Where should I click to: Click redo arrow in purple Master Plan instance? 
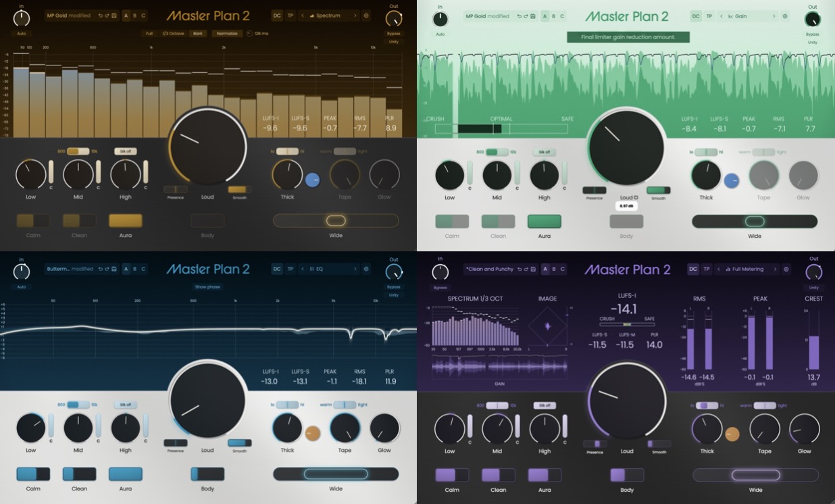click(526, 269)
